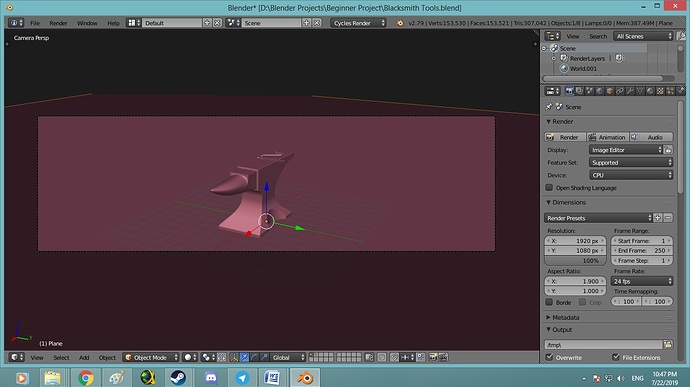Toggle limit selection to visible button
690x387 pixels.
coord(222,357)
